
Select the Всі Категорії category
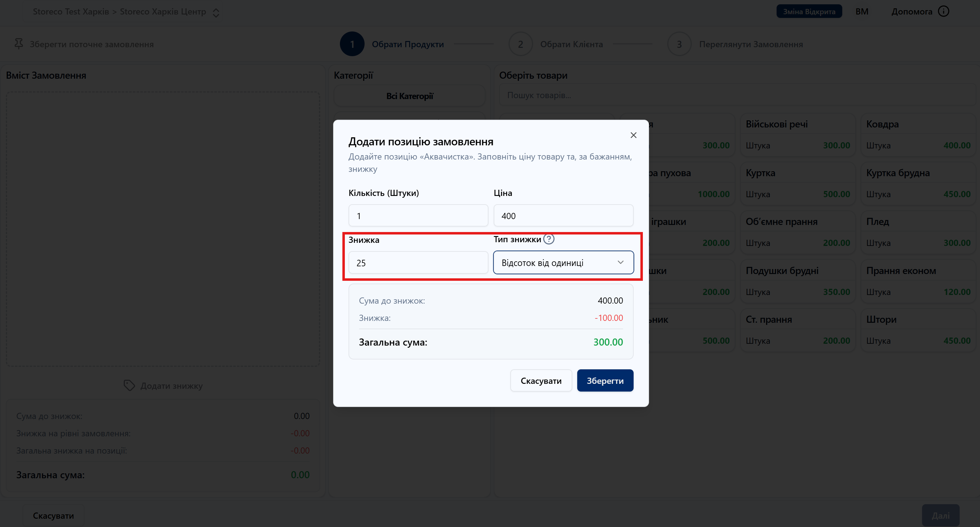tap(409, 96)
